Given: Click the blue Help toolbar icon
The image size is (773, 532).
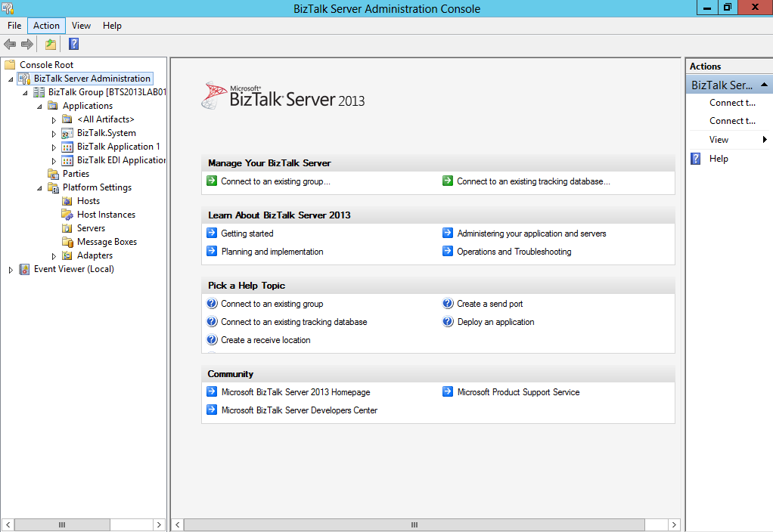Looking at the screenshot, I should click(x=73, y=45).
